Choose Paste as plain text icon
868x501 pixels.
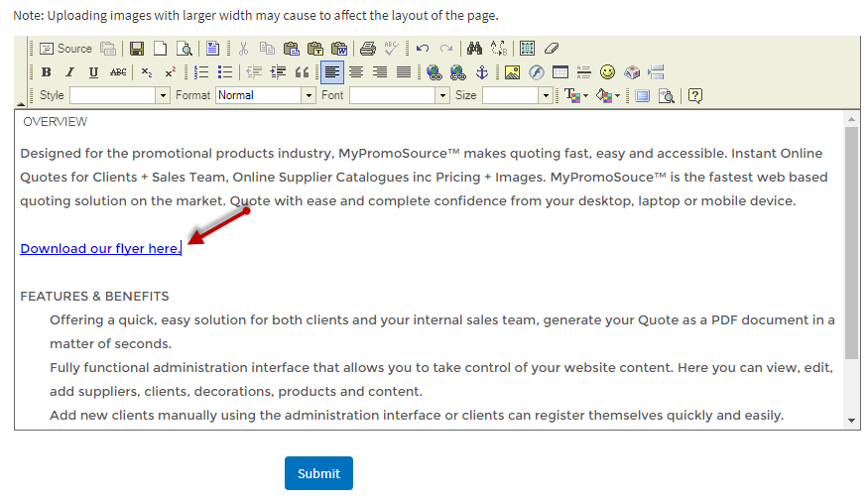[x=315, y=49]
